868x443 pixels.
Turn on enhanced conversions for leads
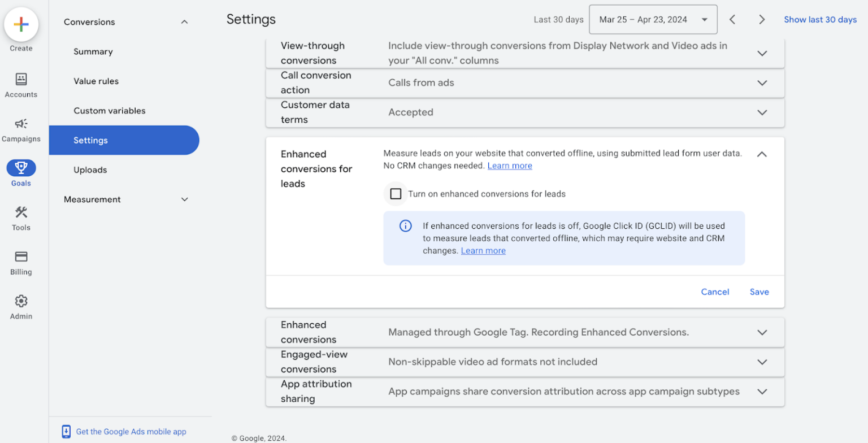coord(396,193)
